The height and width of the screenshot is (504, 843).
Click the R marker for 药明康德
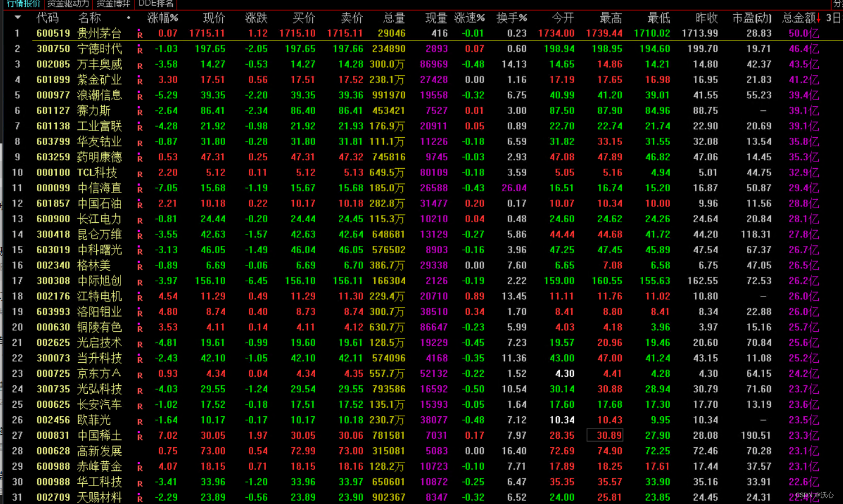click(140, 158)
